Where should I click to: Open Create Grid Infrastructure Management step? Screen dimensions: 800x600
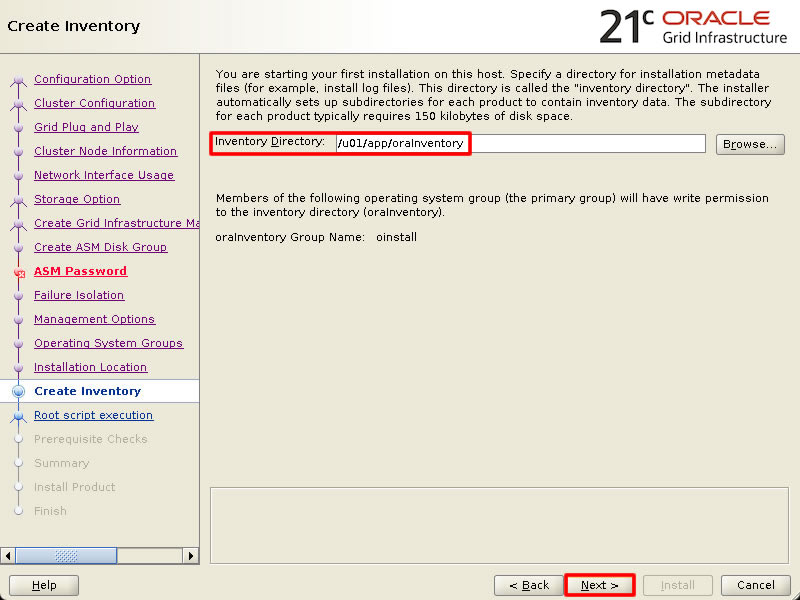pyautogui.click(x=116, y=223)
